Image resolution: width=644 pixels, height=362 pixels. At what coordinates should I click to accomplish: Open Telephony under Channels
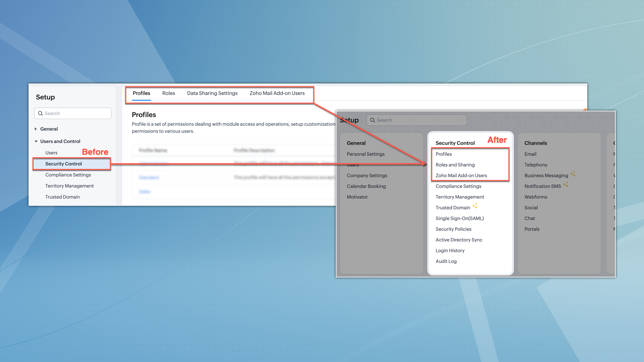[536, 165]
